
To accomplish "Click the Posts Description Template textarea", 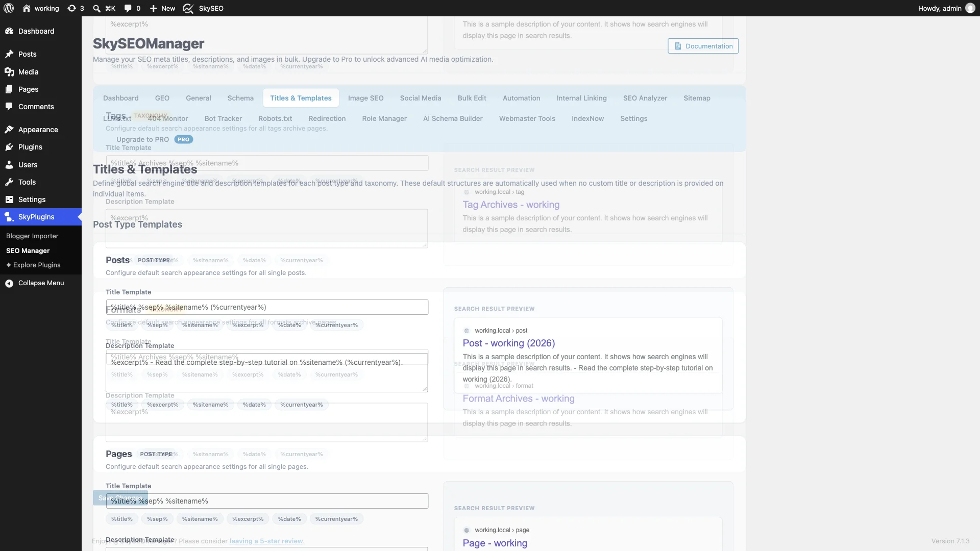I will [x=267, y=372].
